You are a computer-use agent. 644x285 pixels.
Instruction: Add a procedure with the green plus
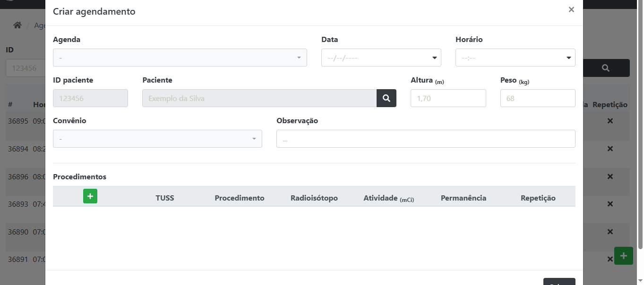coord(90,196)
